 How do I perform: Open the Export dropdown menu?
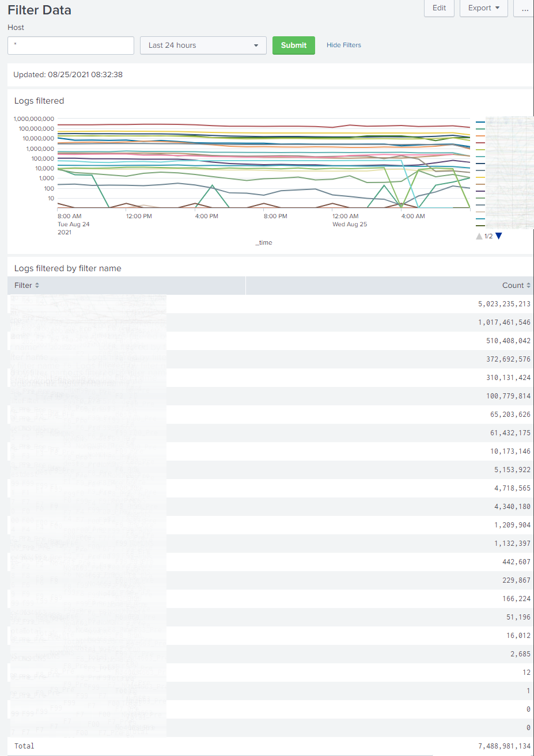(x=483, y=8)
